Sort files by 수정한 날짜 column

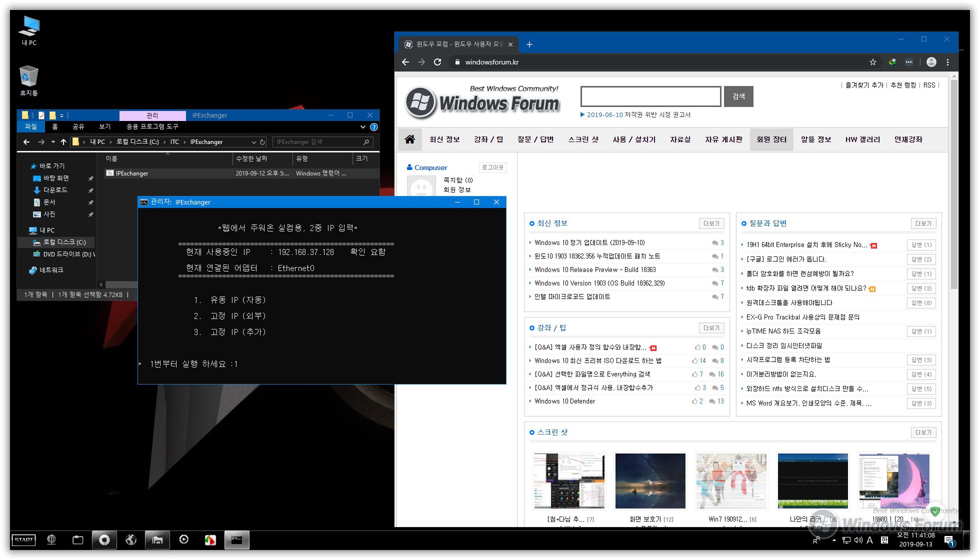point(262,158)
